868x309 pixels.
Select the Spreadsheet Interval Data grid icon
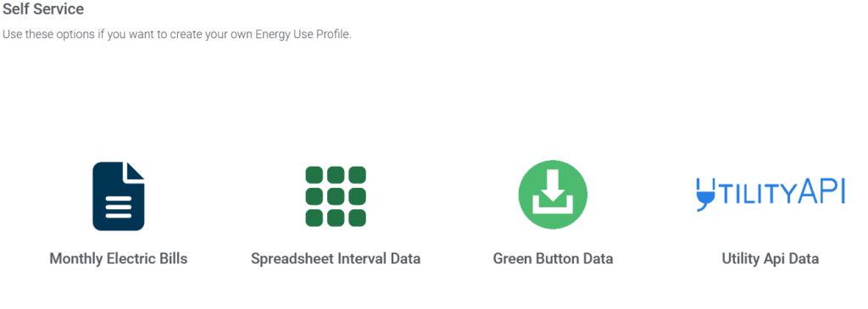point(336,196)
